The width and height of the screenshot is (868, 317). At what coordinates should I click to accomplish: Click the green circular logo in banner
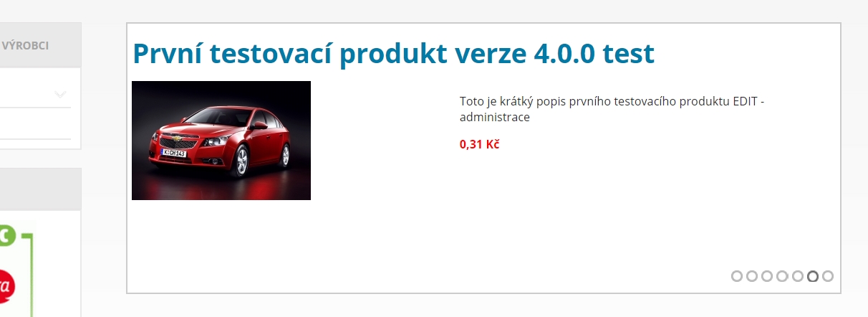pos(6,235)
